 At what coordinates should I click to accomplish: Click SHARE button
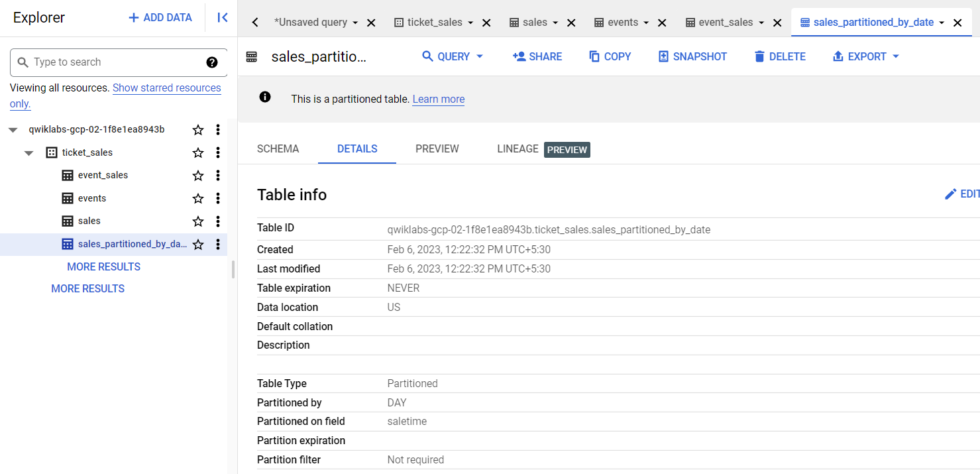537,56
